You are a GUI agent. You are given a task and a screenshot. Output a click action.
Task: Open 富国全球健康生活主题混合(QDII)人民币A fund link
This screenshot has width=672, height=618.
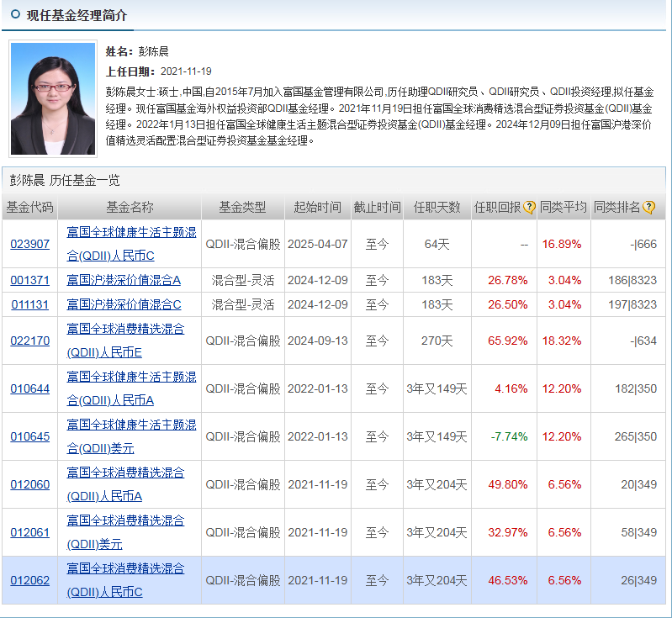click(x=131, y=388)
